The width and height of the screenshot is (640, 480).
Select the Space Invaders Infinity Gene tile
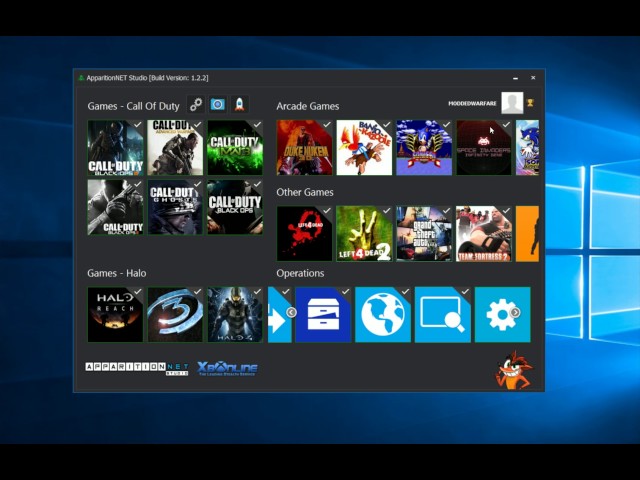pos(484,148)
